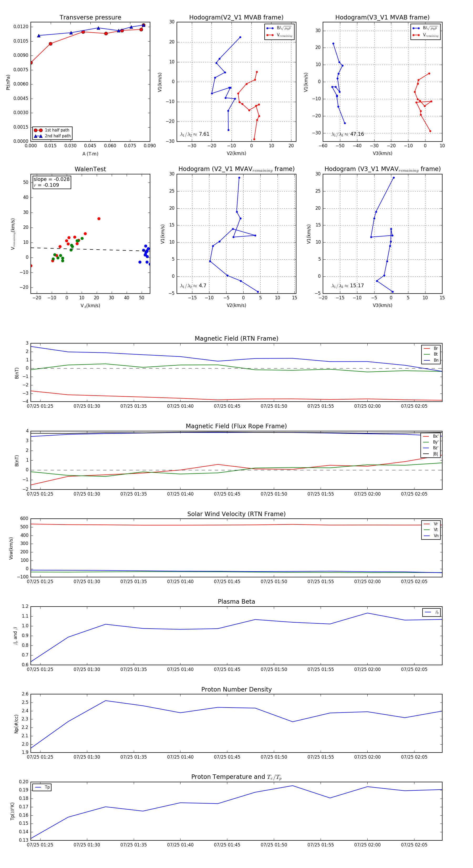Click the "r = -0.109" annotation in WalenTest
The height and width of the screenshot is (868, 473).
46,185
